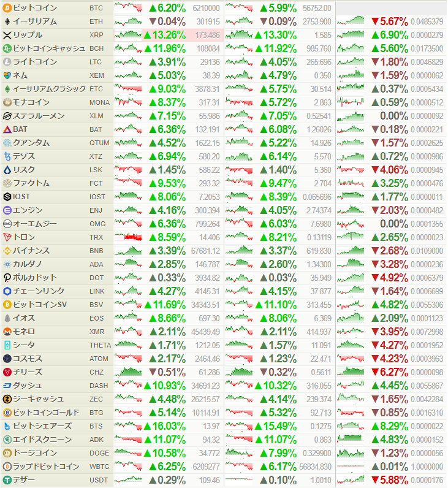Click the Bitcoin coin icon
This screenshot has height=488, width=448.
click(7, 8)
